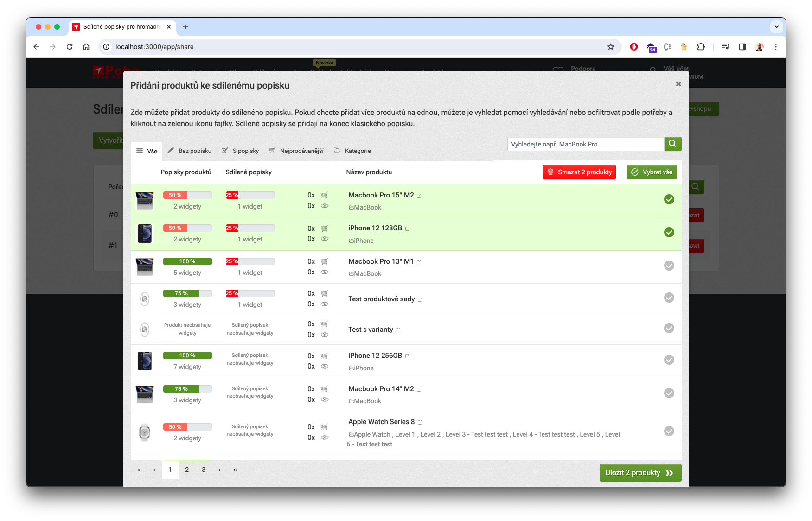This screenshot has height=521, width=812.
Task: Switch to the Vše filter tab
Action: click(x=147, y=151)
